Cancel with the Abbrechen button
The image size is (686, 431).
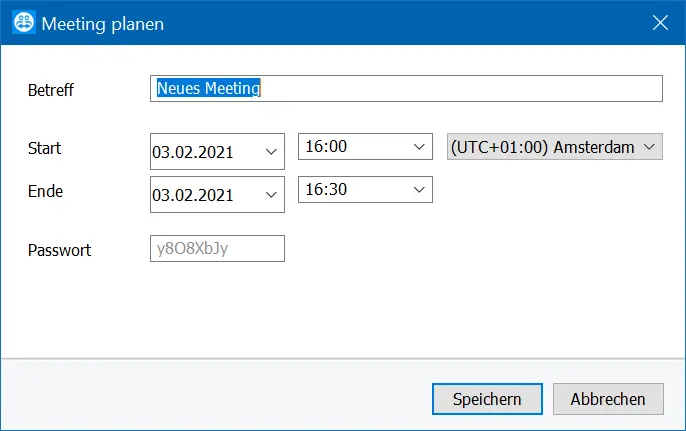pos(608,399)
